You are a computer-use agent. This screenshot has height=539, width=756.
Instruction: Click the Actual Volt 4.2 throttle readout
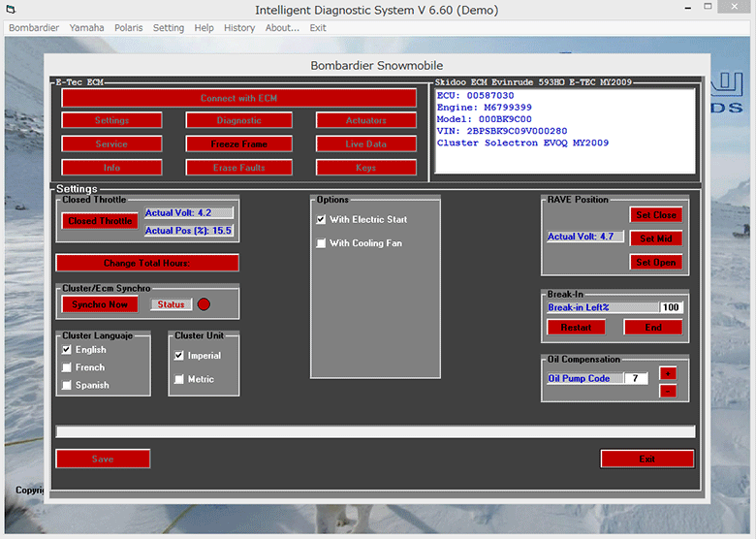pyautogui.click(x=189, y=212)
